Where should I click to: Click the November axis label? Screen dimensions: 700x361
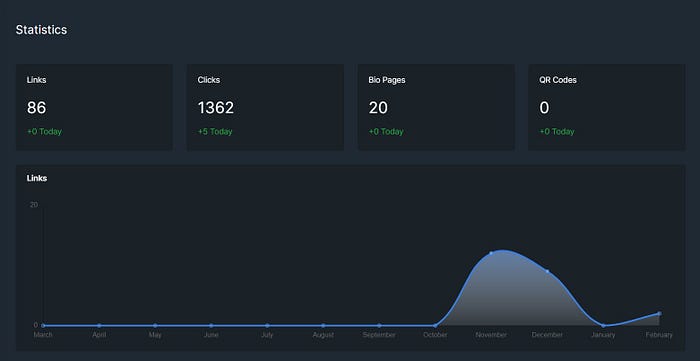pyautogui.click(x=491, y=335)
